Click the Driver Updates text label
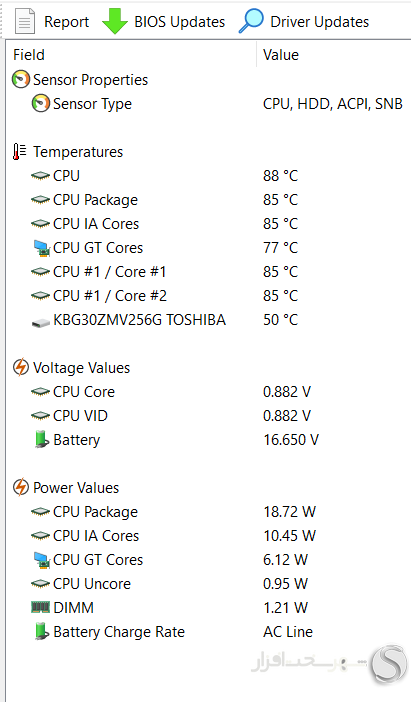 pos(320,21)
